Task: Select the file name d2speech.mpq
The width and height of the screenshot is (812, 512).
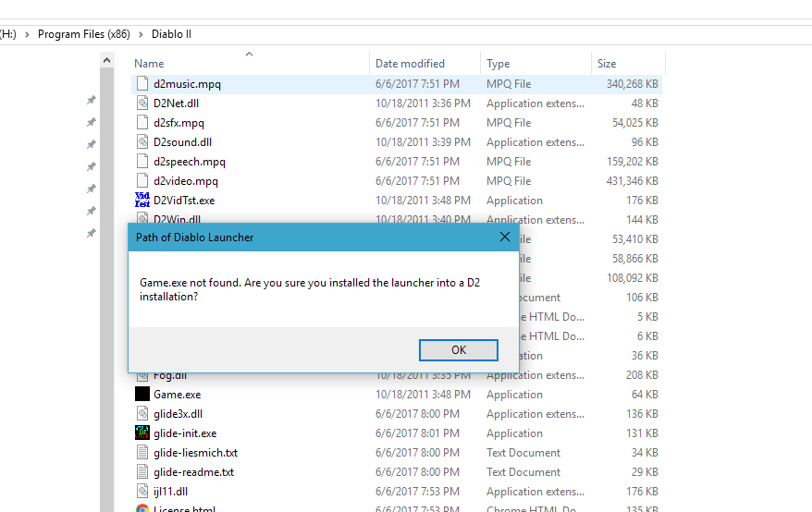Action: pos(190,162)
